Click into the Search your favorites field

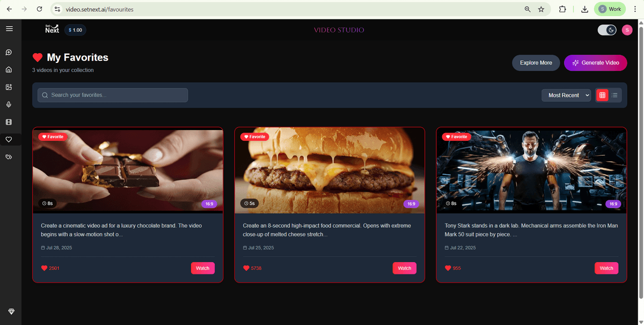(x=113, y=95)
